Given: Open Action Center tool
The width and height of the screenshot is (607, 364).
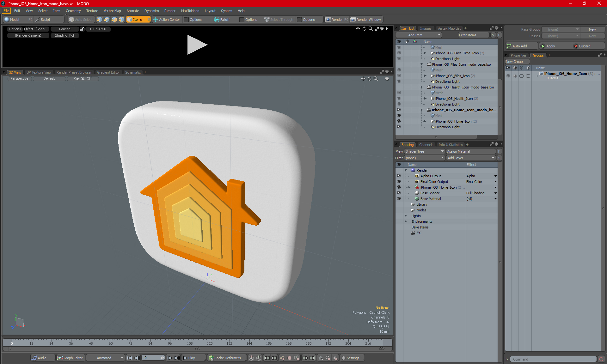Looking at the screenshot, I should tap(167, 20).
